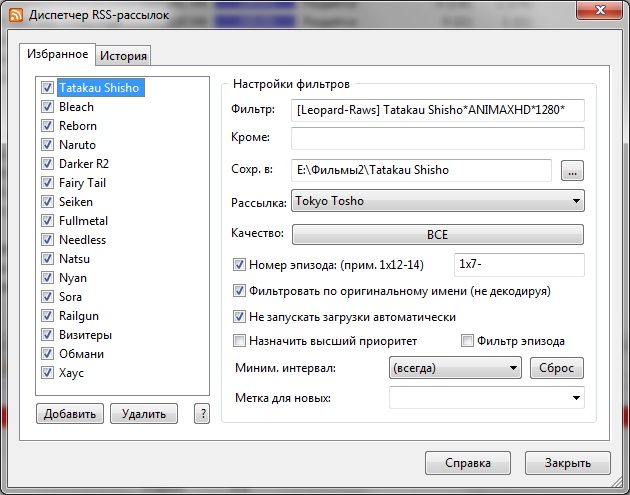The image size is (630, 495).
Task: Enable Назначить высший приоритет option
Action: pos(239,341)
